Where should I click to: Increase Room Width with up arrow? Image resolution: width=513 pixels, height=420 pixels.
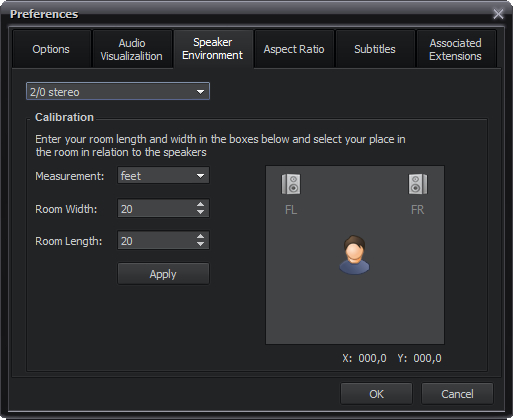tap(200, 205)
